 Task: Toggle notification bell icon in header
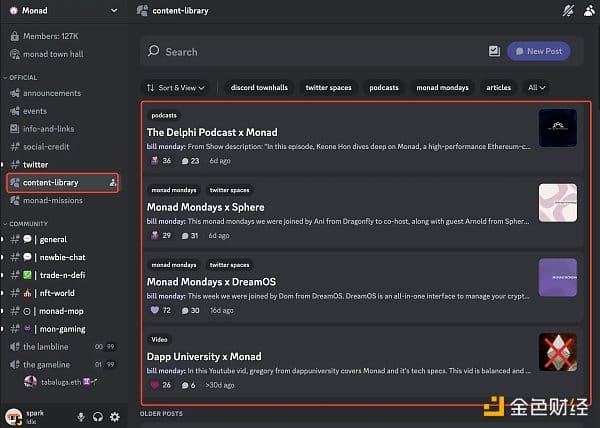[x=568, y=11]
